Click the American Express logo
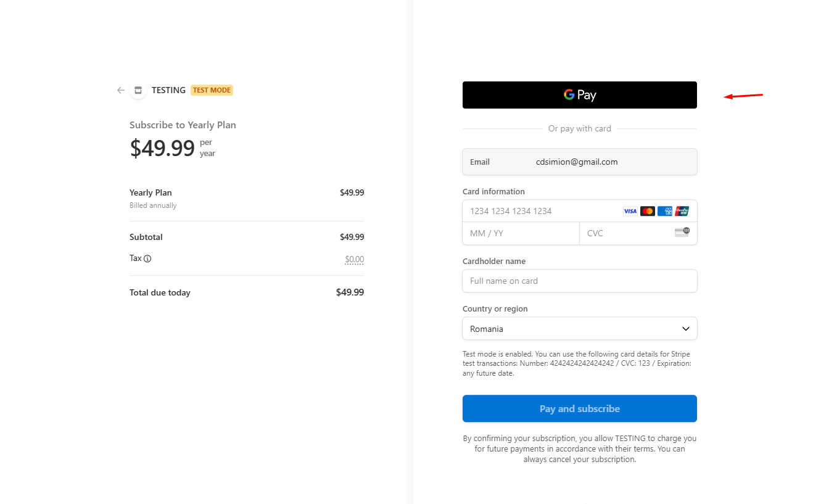 tap(665, 211)
